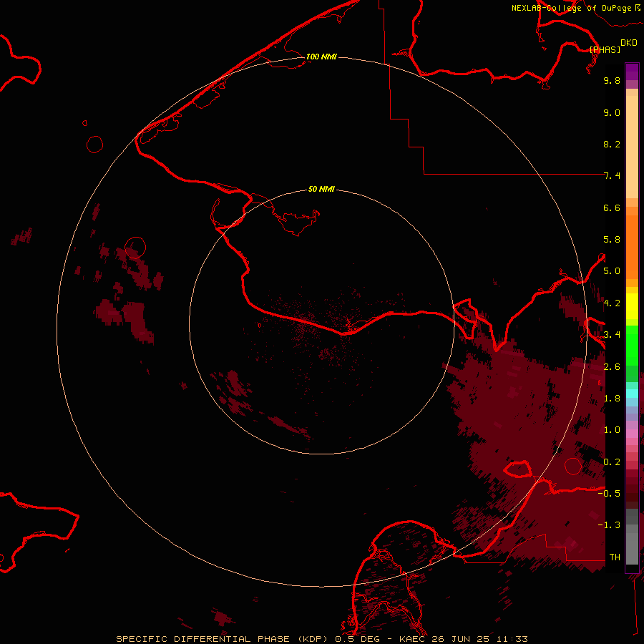Image resolution: width=644 pixels, height=644 pixels.
Task: Click the -1.3 value on the scale
Action: [609, 525]
